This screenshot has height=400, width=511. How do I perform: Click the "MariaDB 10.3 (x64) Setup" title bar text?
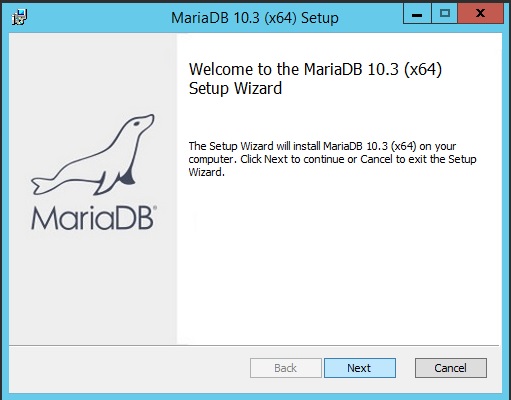pos(255,18)
